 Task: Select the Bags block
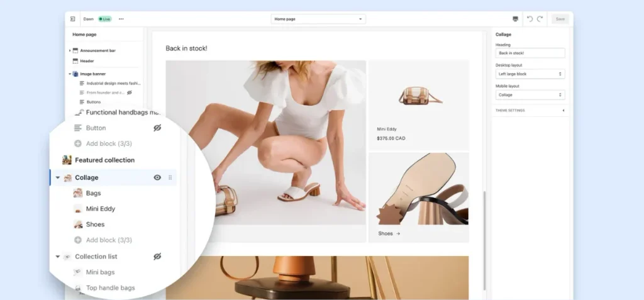(x=93, y=193)
